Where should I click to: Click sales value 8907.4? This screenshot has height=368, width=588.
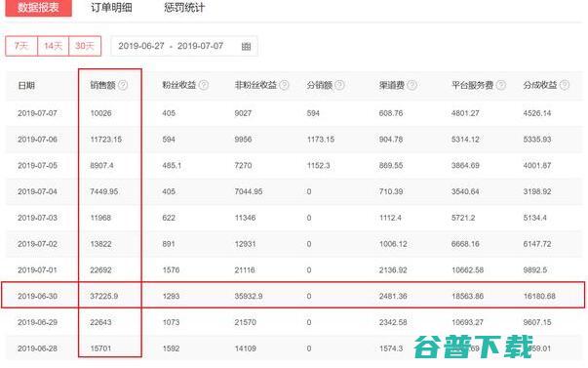click(101, 166)
